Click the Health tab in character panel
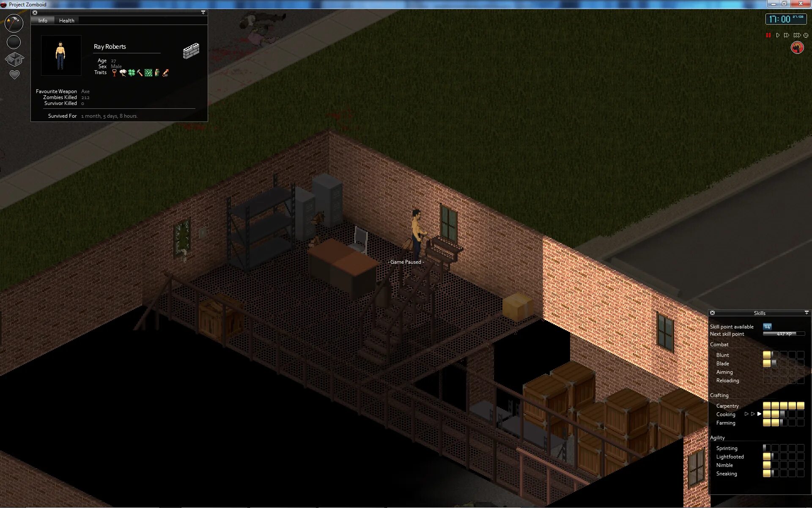Screen dimensions: 812x508 coord(66,20)
